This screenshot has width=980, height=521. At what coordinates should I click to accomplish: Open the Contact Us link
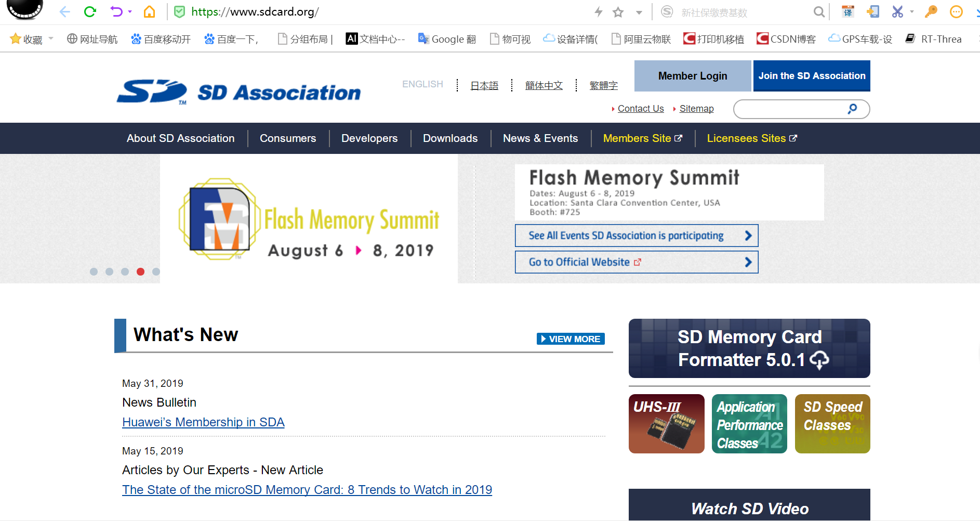point(641,109)
